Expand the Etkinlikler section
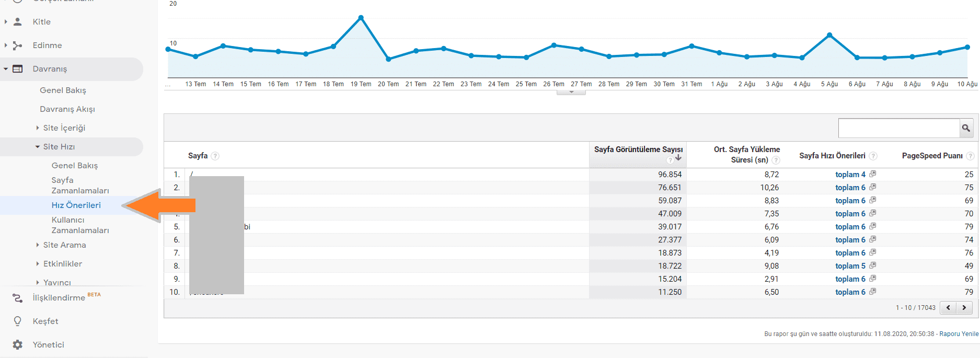Viewport: 980px width, 358px height. (38, 264)
